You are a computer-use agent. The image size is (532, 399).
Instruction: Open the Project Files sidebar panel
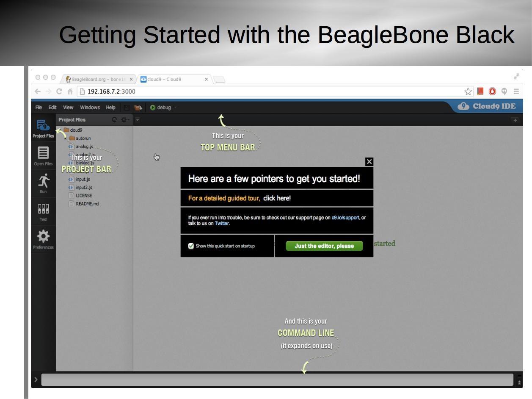tap(43, 129)
